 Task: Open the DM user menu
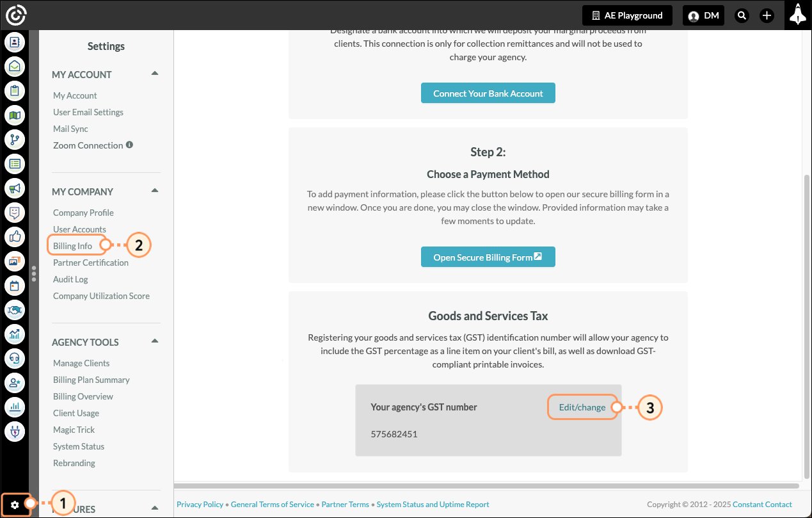point(703,15)
